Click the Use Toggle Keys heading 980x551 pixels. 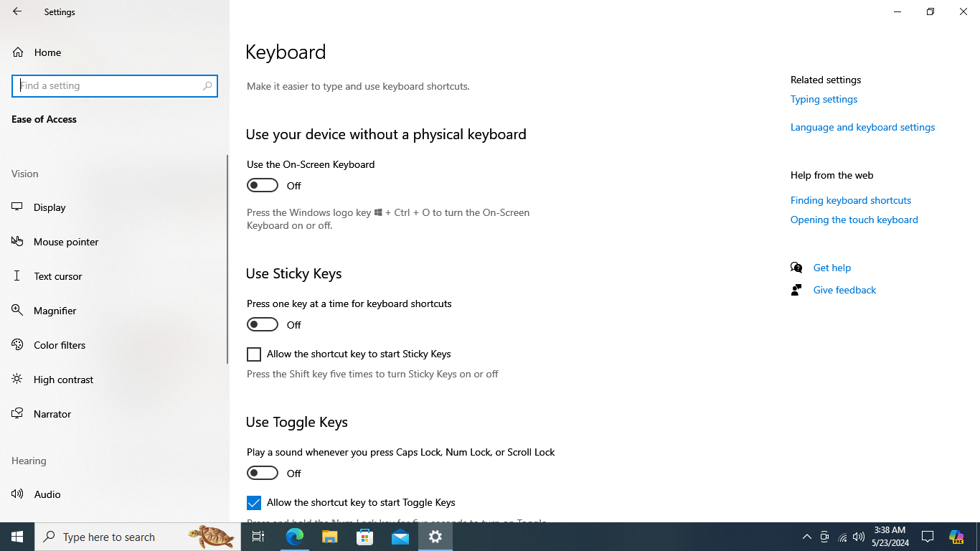pyautogui.click(x=296, y=423)
